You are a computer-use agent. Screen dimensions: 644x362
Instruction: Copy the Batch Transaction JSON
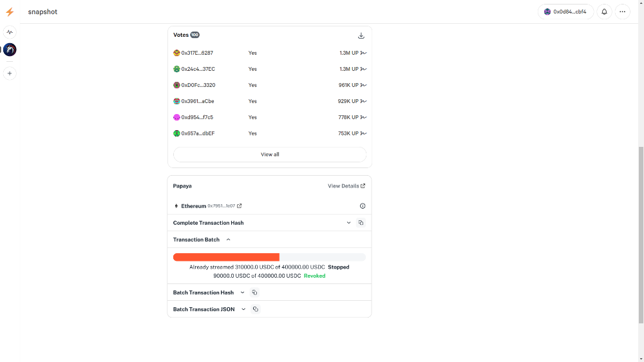255,309
